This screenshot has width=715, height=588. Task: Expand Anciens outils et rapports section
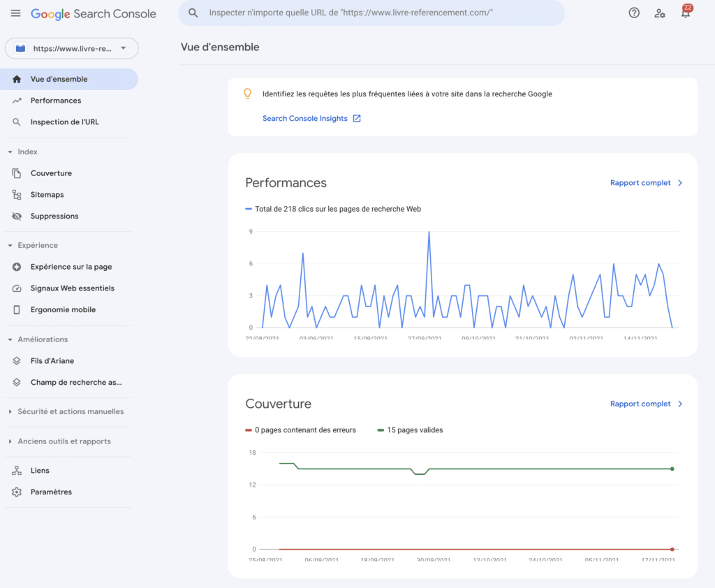click(10, 441)
